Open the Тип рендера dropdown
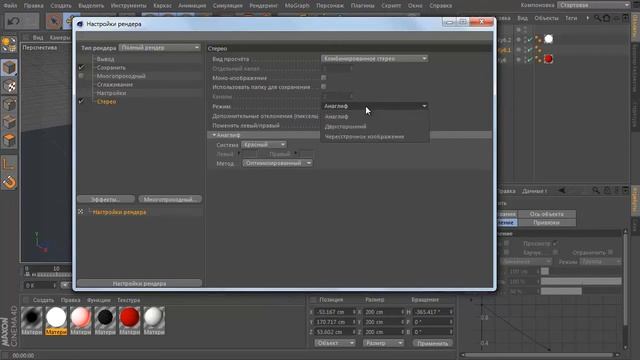The height and width of the screenshot is (360, 640). tap(160, 48)
